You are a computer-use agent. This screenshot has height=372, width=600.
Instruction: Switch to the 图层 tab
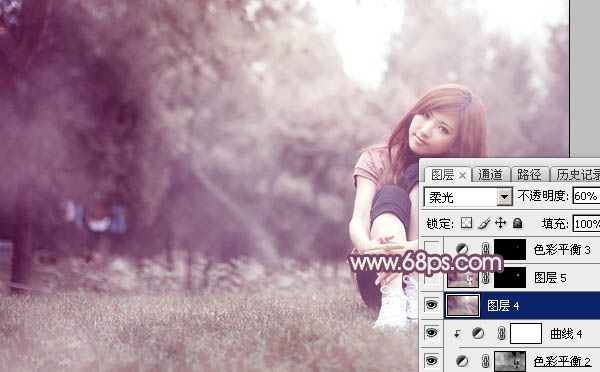[x=443, y=175]
